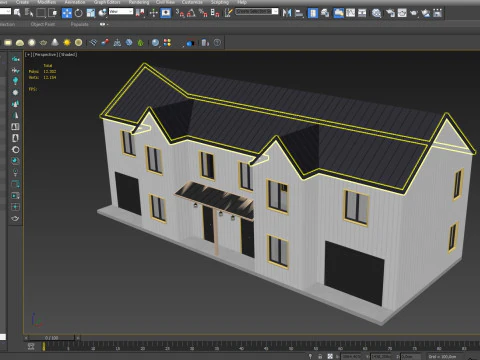Click the question mark help icon
Image resolution: width=480 pixels, height=360 pixels.
[217, 42]
